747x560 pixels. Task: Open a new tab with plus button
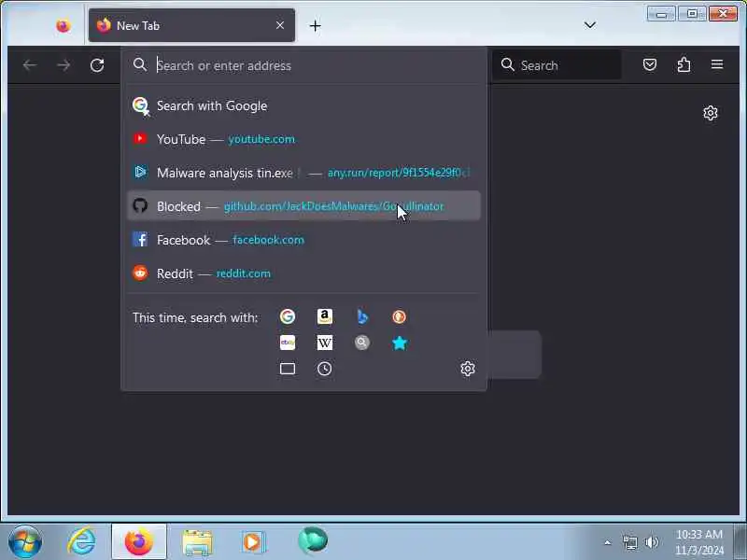pyautogui.click(x=316, y=26)
